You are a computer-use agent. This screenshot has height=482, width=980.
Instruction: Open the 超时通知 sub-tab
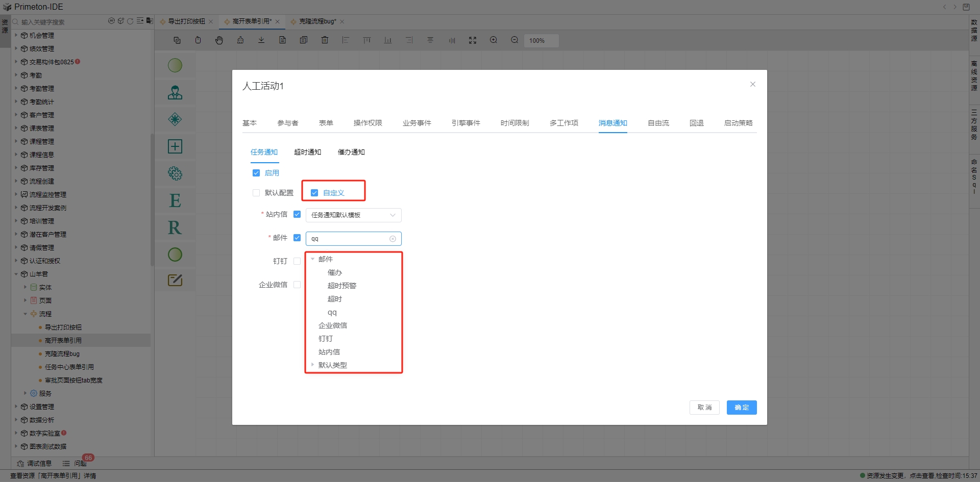(x=307, y=152)
